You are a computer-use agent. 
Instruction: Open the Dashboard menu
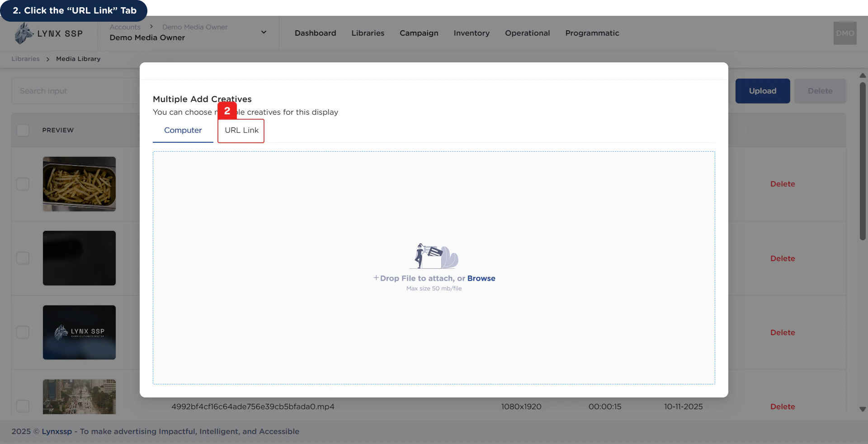[315, 33]
